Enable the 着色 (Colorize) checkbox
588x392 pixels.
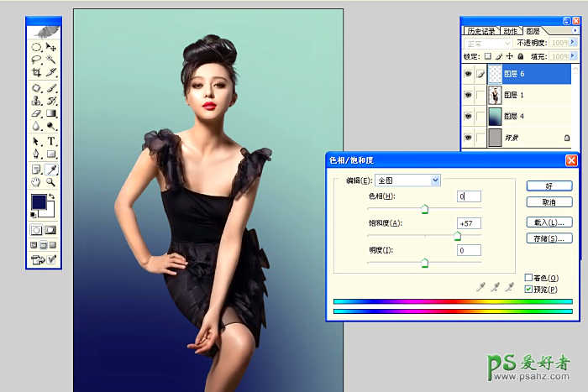coord(528,278)
